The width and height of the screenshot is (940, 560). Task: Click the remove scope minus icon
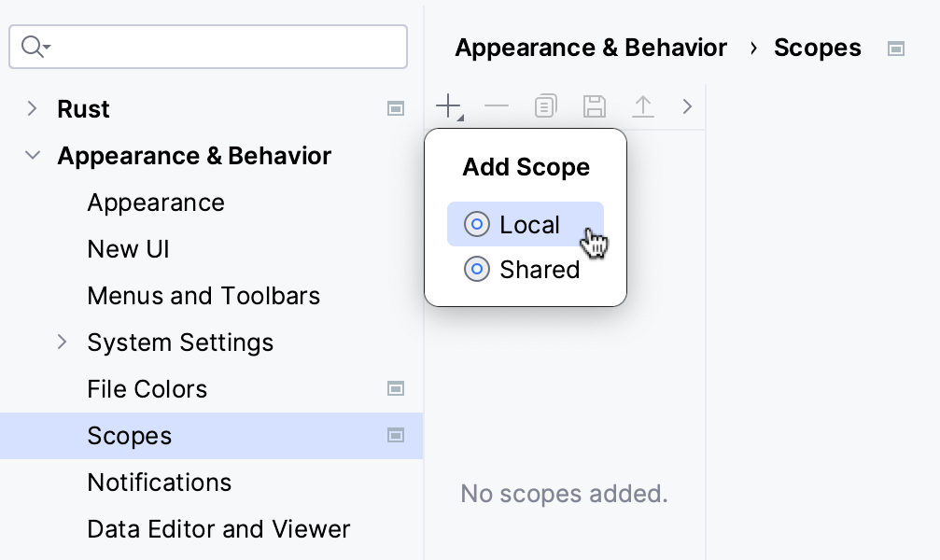(497, 105)
